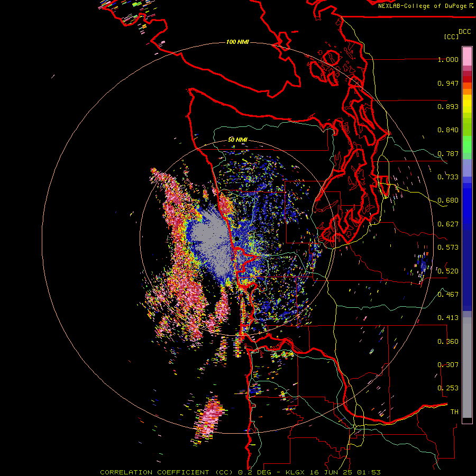Click the 0.573 value on the color scale
Image resolution: width=476 pixels, height=476 pixels.
tap(448, 248)
